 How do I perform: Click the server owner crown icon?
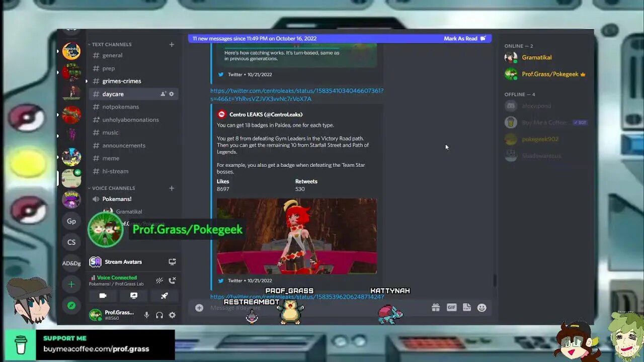click(583, 74)
